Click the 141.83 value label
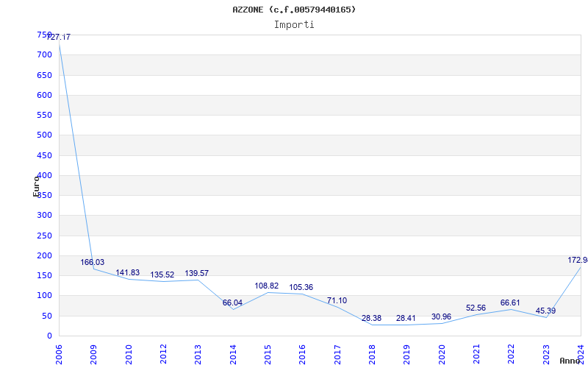 click(x=127, y=272)
